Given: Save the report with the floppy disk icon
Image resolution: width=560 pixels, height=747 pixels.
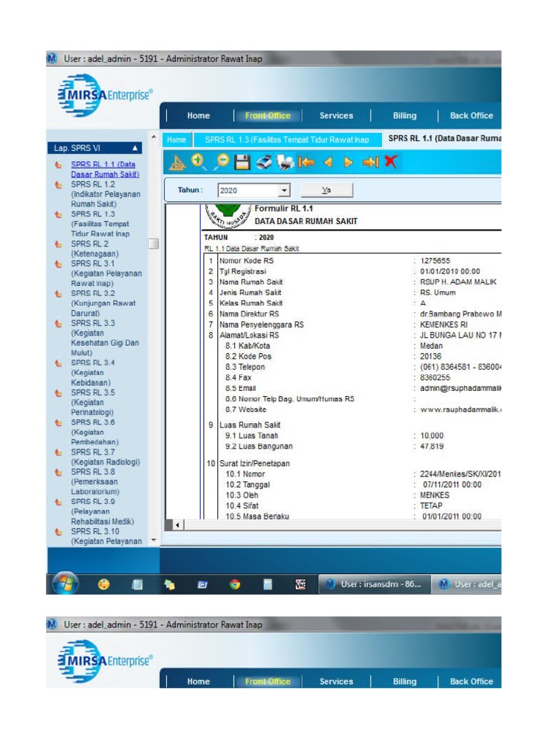Looking at the screenshot, I should coord(242,163).
